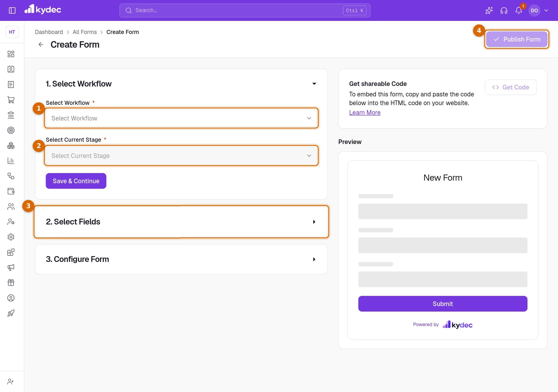The image size is (558, 392).
Task: Open the dashboard grid sidebar icon
Action: tap(11, 54)
